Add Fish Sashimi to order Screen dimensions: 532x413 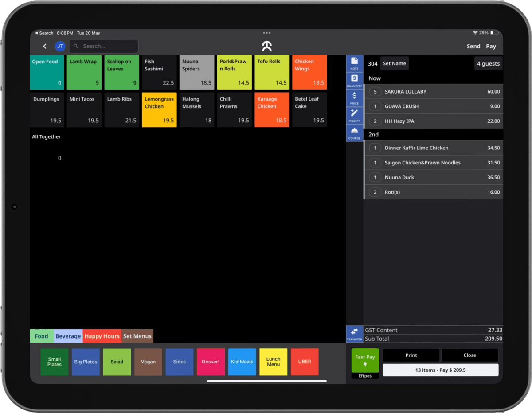click(x=159, y=72)
